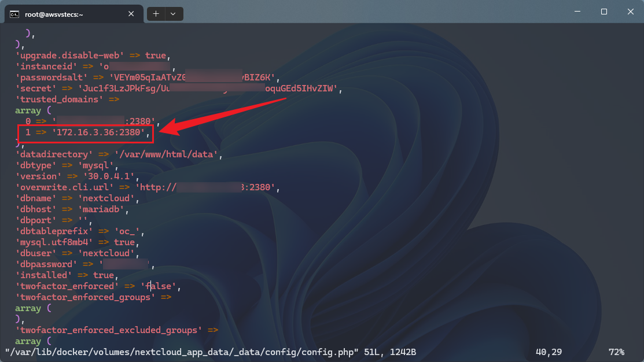Viewport: 644px width, 362px height.
Task: Click the 'dbtableprefix' key
Action: (54, 231)
